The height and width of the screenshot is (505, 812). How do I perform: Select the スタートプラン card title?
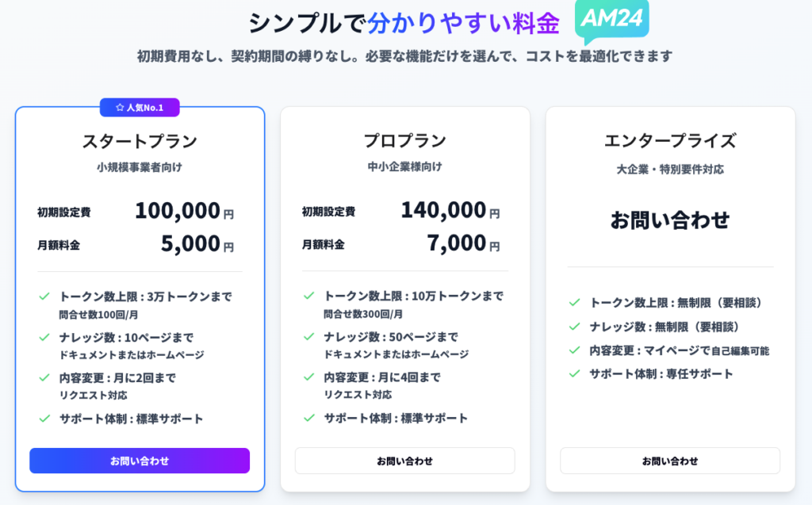tap(140, 141)
